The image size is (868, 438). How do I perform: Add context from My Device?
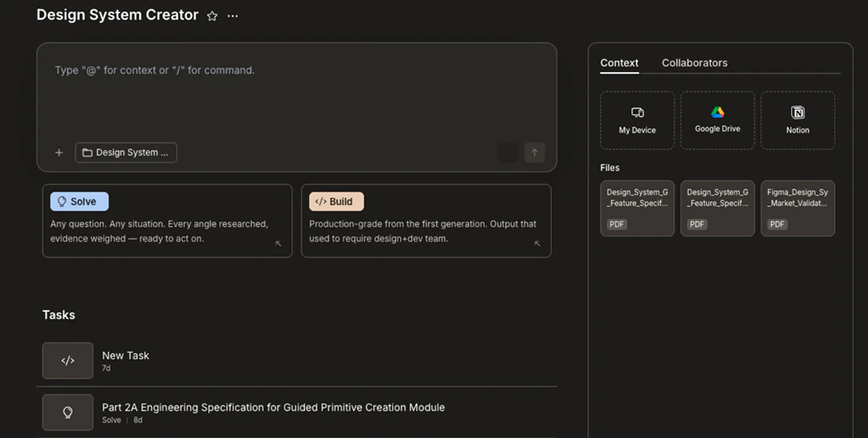638,120
